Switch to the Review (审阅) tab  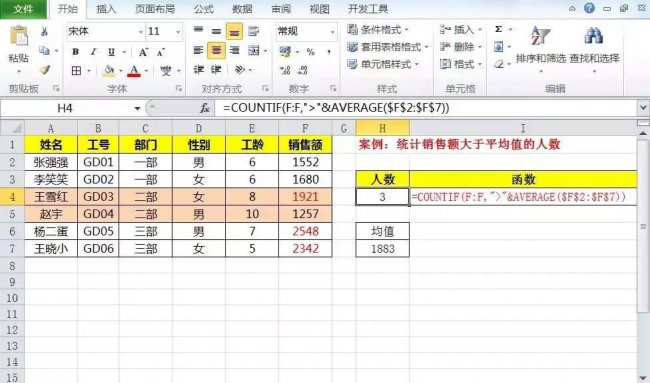[x=281, y=9]
